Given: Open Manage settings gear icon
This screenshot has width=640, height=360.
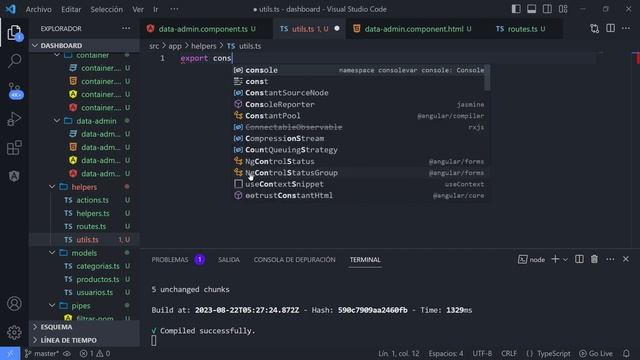Looking at the screenshot, I should point(14,332).
